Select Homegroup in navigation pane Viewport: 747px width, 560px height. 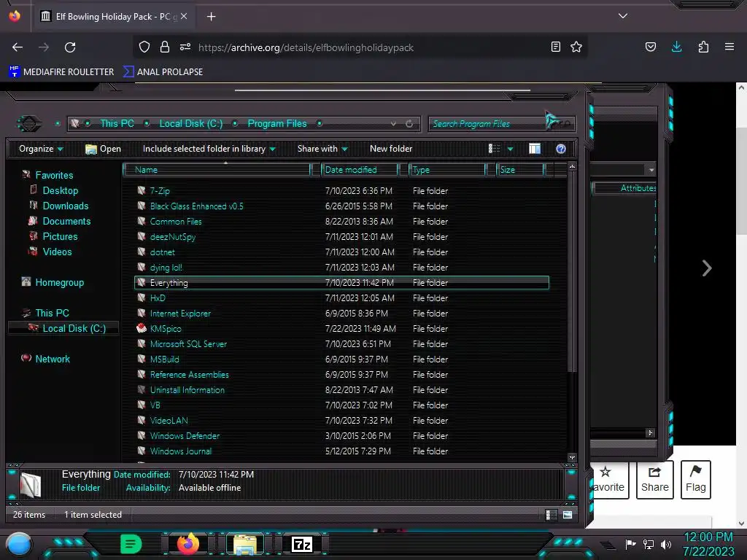pyautogui.click(x=59, y=282)
